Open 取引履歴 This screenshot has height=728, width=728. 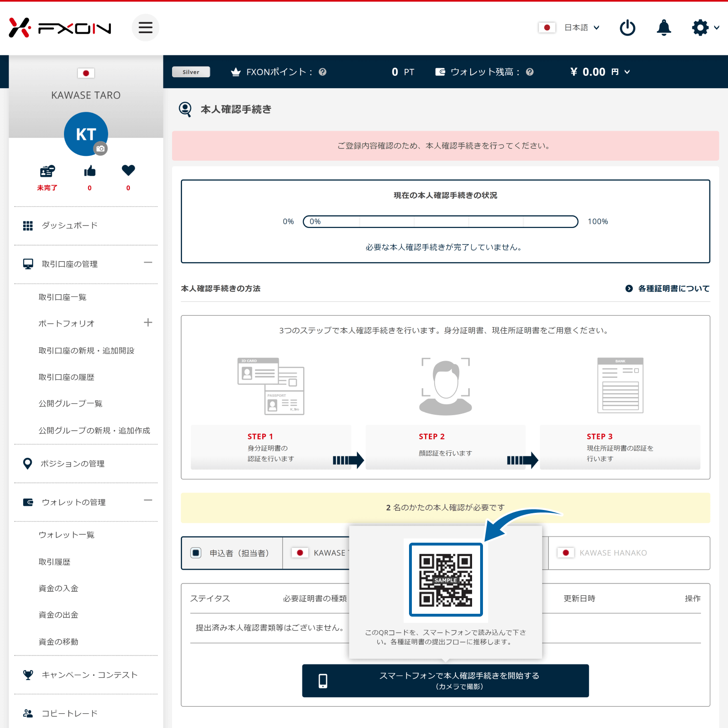point(55,562)
